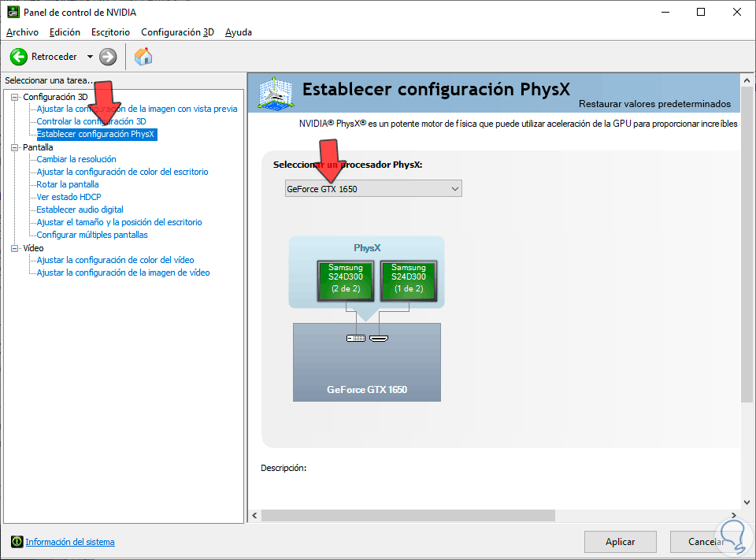Select the Samsung S24D300 (2 de 2) monitor
Screen dimensions: 756x560
click(346, 280)
